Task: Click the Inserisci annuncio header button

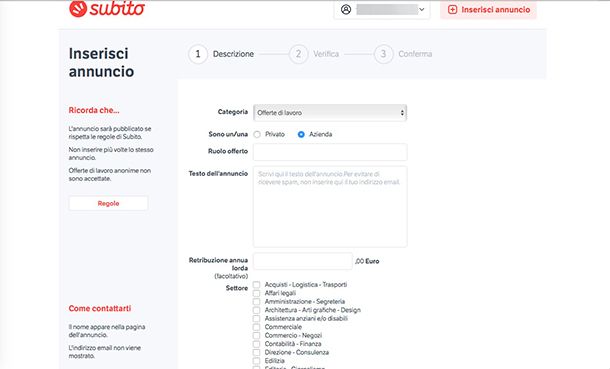Action: [x=489, y=10]
